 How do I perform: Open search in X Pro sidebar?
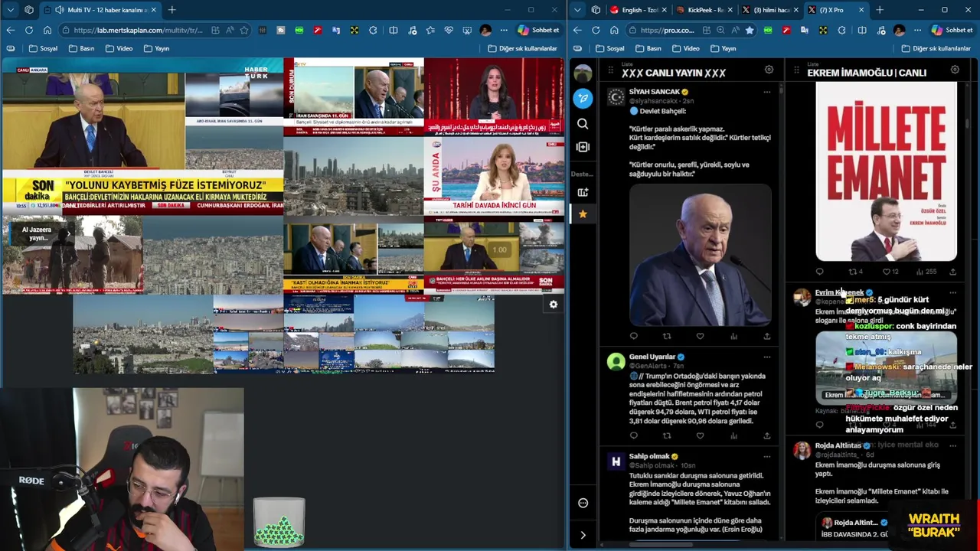coord(583,123)
